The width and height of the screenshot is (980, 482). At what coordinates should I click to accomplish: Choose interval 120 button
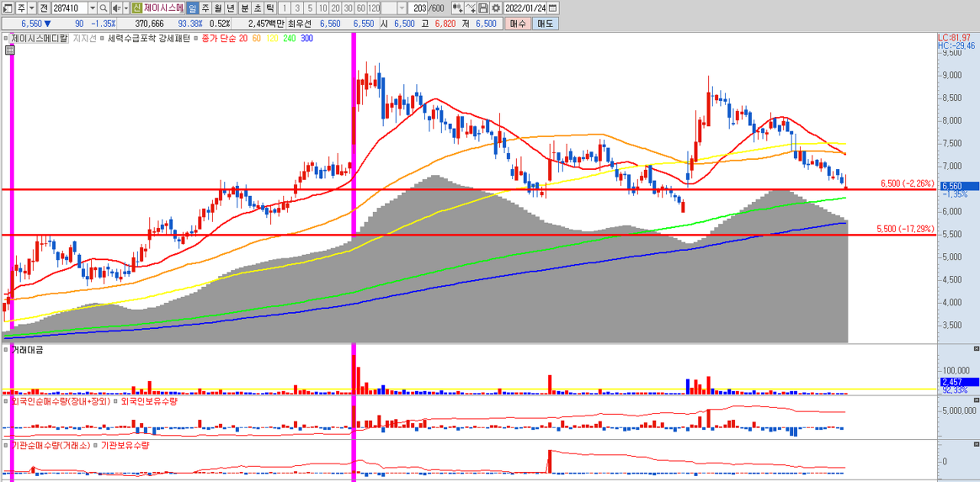pyautogui.click(x=374, y=8)
